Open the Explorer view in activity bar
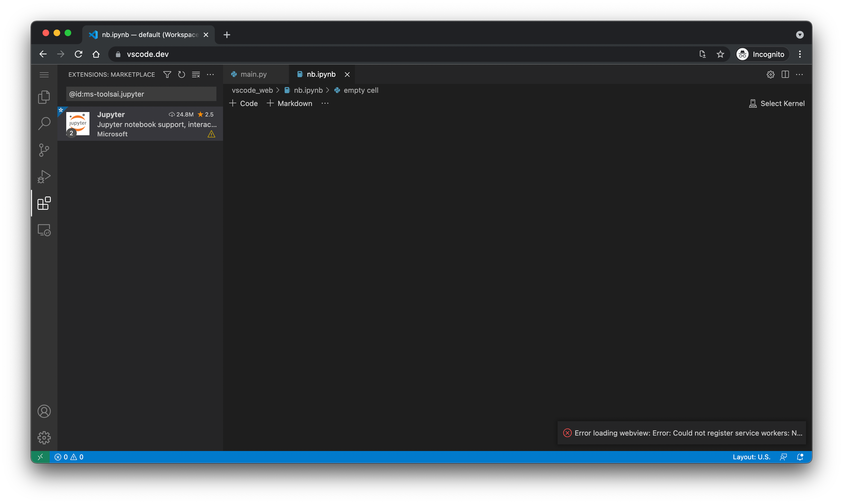Screen dimensions: 843x504 point(44,97)
